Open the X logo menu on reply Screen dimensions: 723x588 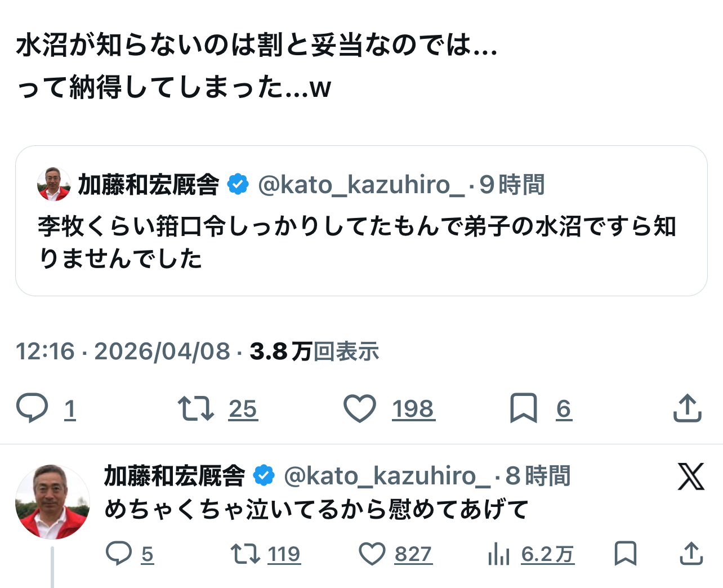coord(691,477)
